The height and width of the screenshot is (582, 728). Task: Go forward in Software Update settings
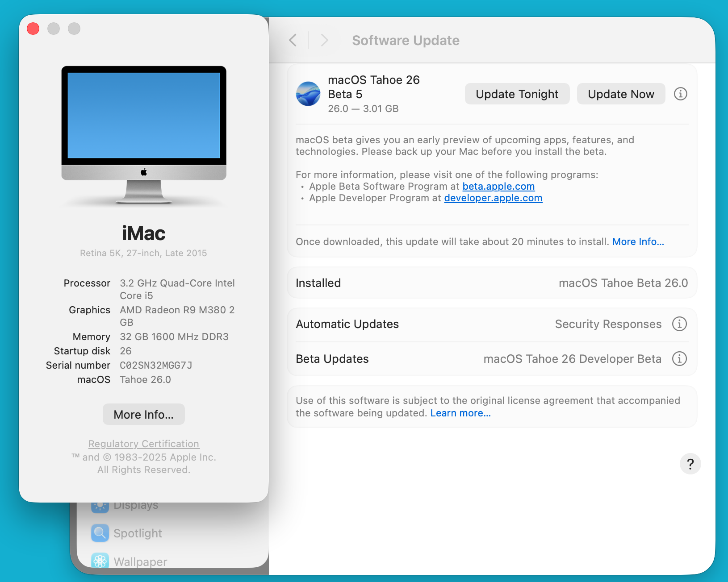click(x=325, y=40)
